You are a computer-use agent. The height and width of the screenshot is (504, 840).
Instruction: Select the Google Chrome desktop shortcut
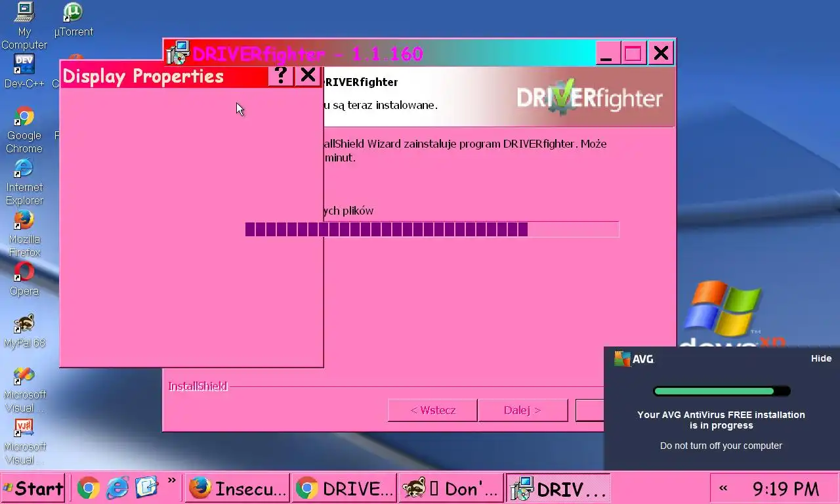[24, 130]
